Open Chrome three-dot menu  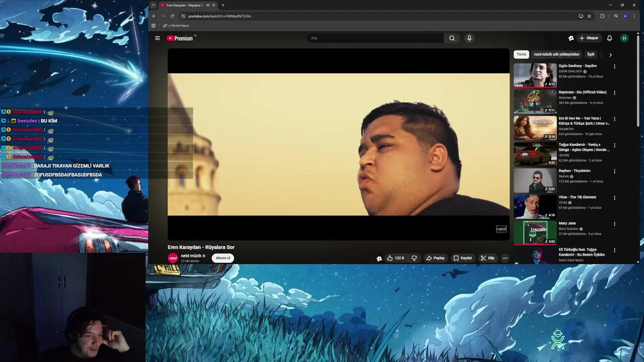coord(634,16)
